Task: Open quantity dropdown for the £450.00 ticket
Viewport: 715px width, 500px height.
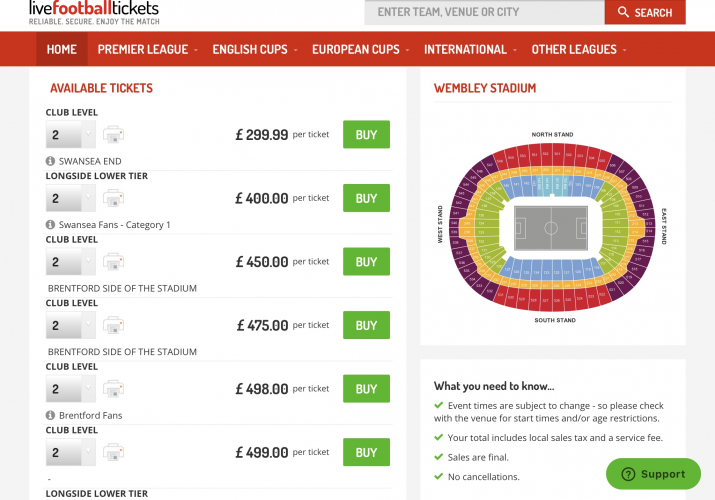Action: click(70, 262)
